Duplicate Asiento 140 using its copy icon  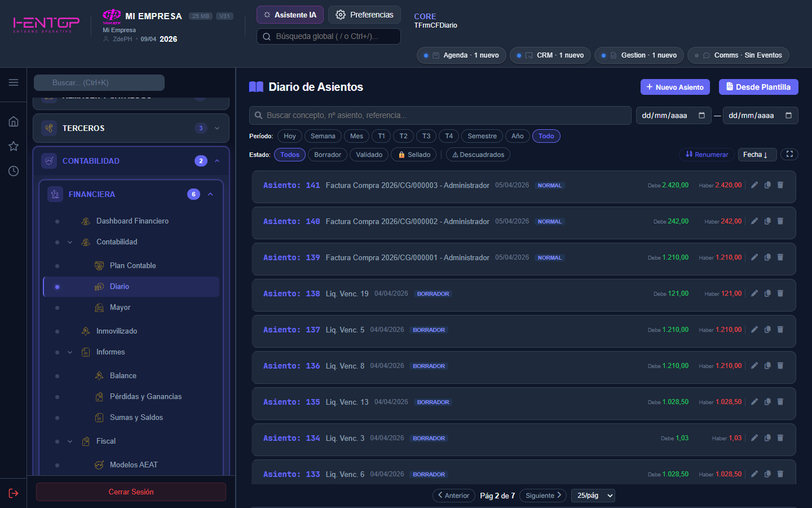coord(767,221)
